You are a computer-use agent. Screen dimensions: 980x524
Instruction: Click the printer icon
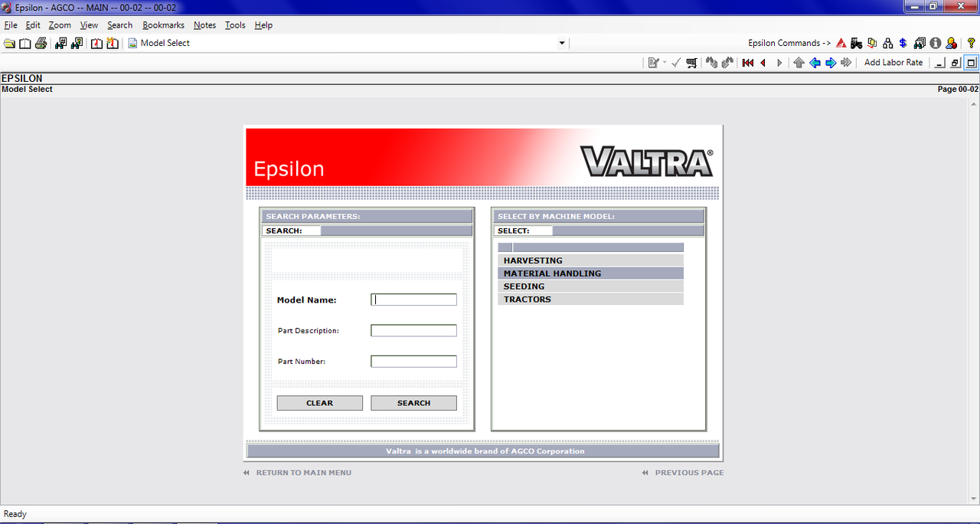point(41,43)
